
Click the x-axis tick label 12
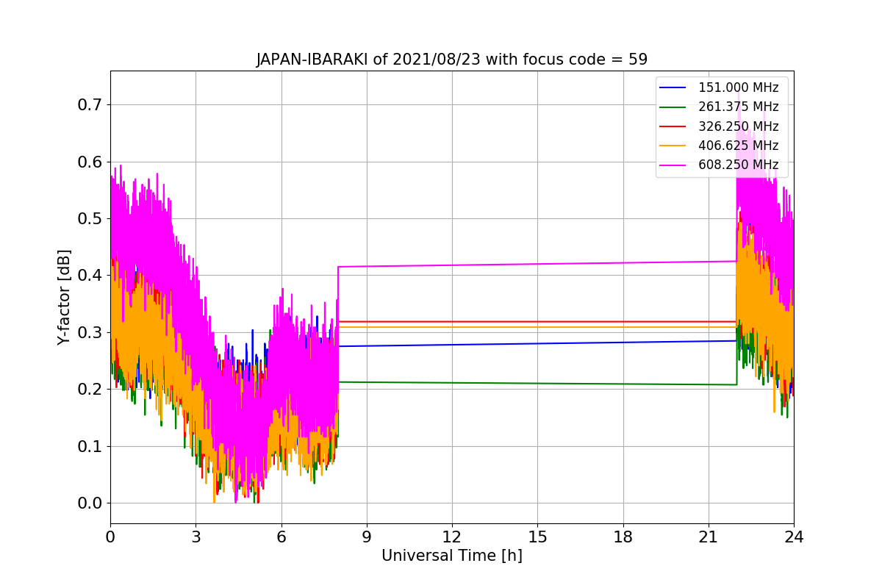[x=452, y=537]
